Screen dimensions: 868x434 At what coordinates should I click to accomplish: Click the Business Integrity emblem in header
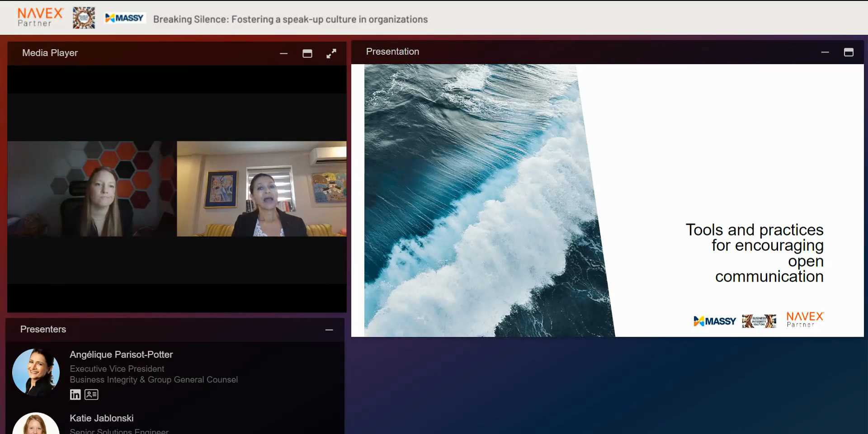pyautogui.click(x=84, y=18)
